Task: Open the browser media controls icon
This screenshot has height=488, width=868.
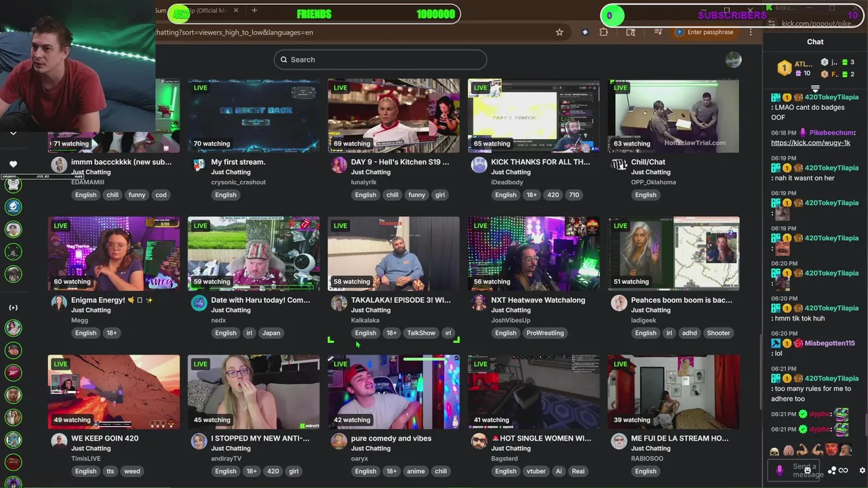Action: tap(658, 32)
